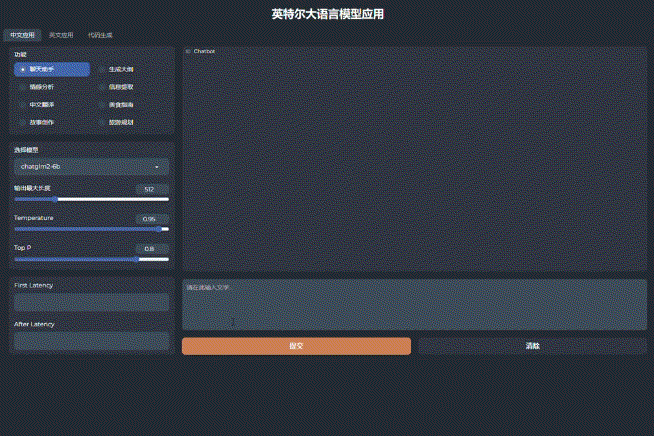Switch to the 中文应用 tab
654x436 pixels.
pos(23,35)
